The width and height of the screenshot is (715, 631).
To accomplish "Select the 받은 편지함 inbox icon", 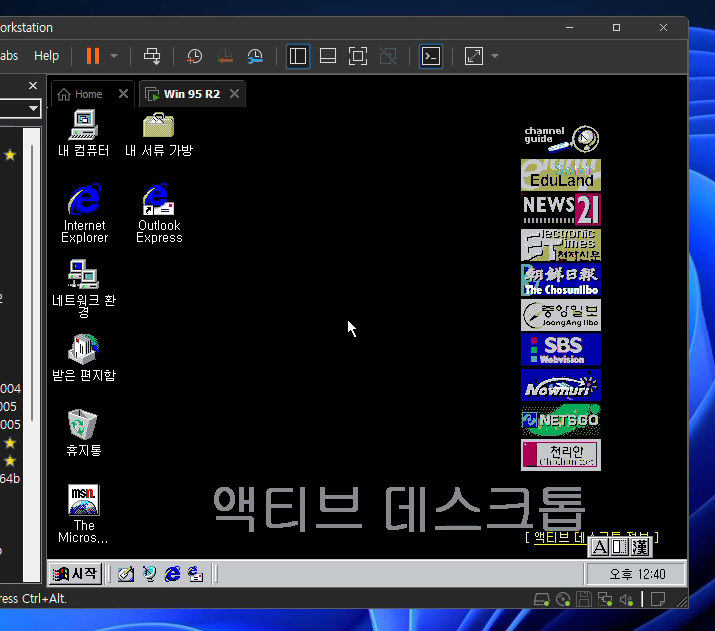I will [x=83, y=358].
